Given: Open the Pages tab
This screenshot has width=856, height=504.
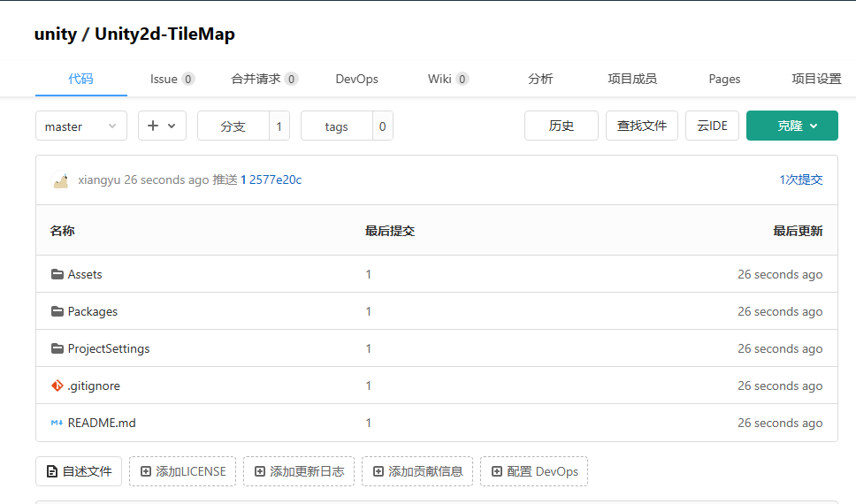Looking at the screenshot, I should click(x=724, y=80).
